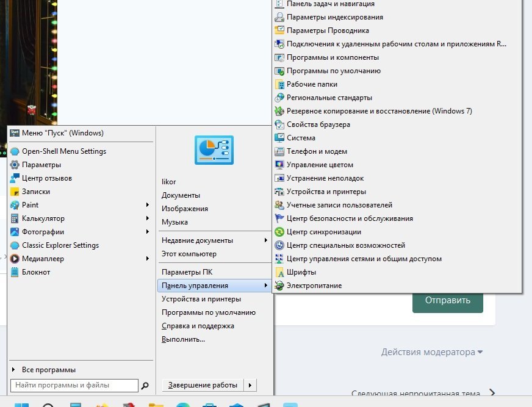Image resolution: width=532 pixels, height=407 pixels.
Task: Expand the Калькулятор submenu arrow
Action: coord(148,218)
